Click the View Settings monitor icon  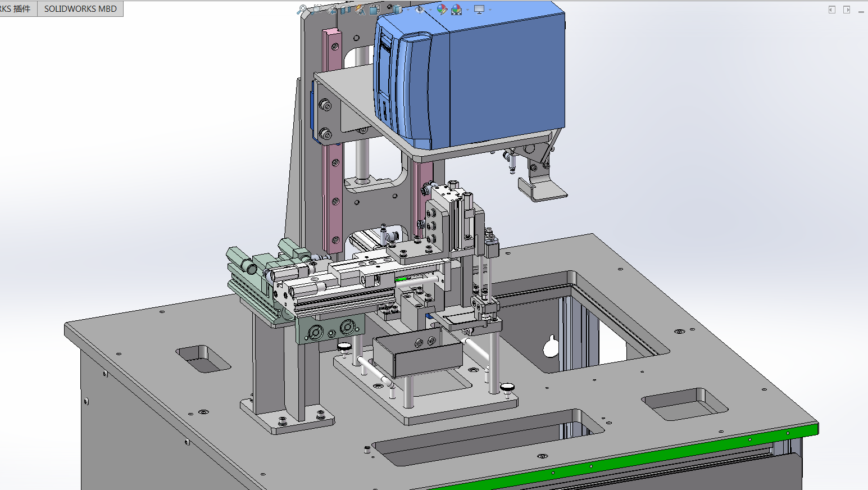click(479, 10)
